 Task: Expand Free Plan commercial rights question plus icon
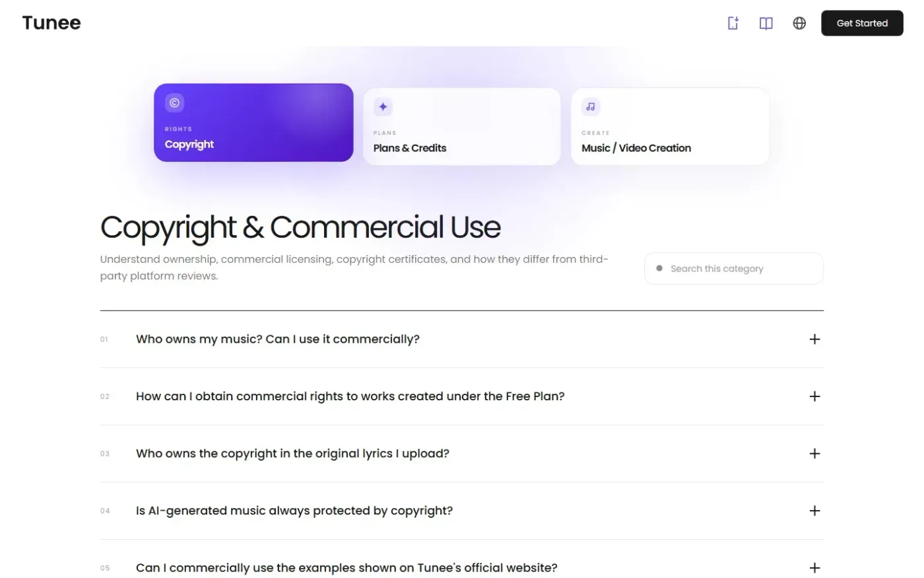(x=814, y=396)
